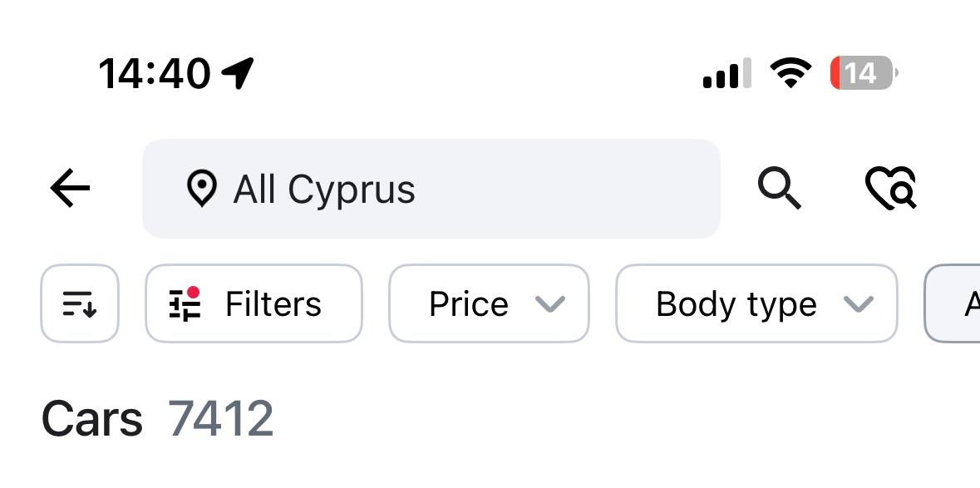Go back using the left arrow
Image resolution: width=980 pixels, height=488 pixels.
70,187
